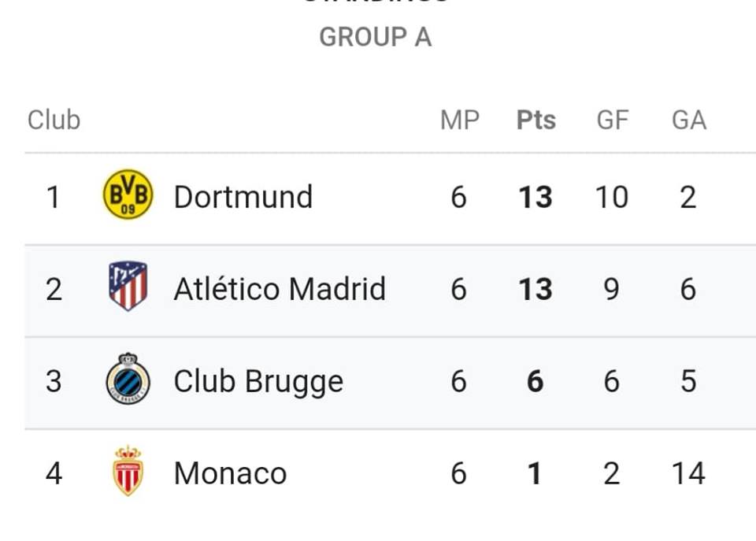The width and height of the screenshot is (756, 541).
Task: Click the GF column header
Action: (613, 120)
